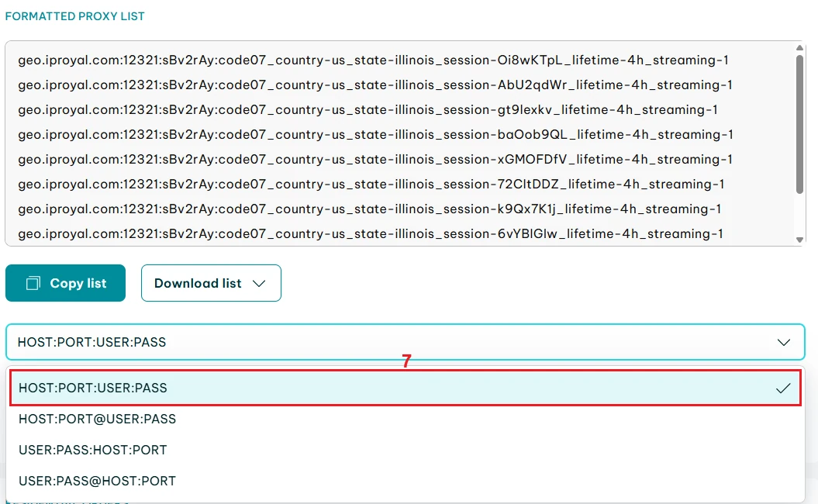The image size is (818, 504).
Task: Click the proxy line with session baOob9QL
Action: click(x=375, y=135)
